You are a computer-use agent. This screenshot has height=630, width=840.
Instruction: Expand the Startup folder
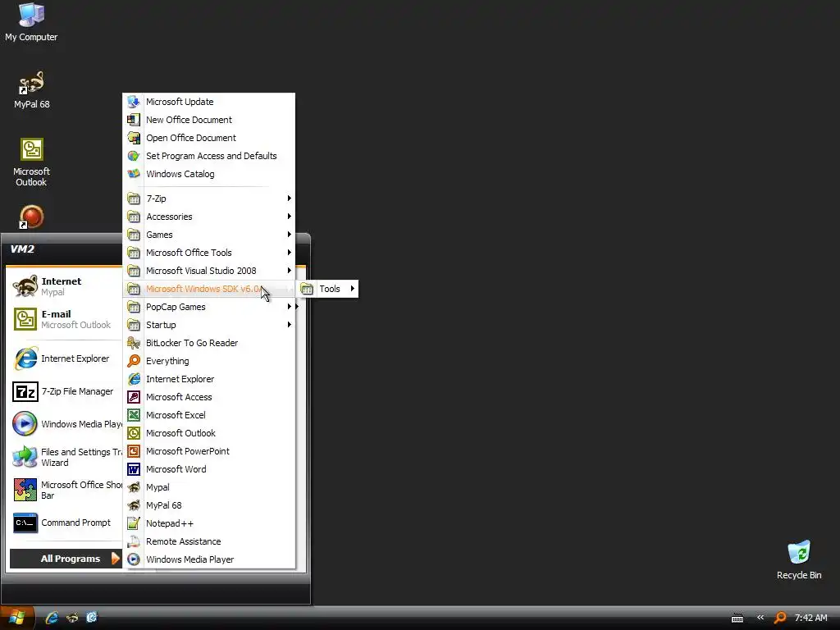(x=209, y=325)
